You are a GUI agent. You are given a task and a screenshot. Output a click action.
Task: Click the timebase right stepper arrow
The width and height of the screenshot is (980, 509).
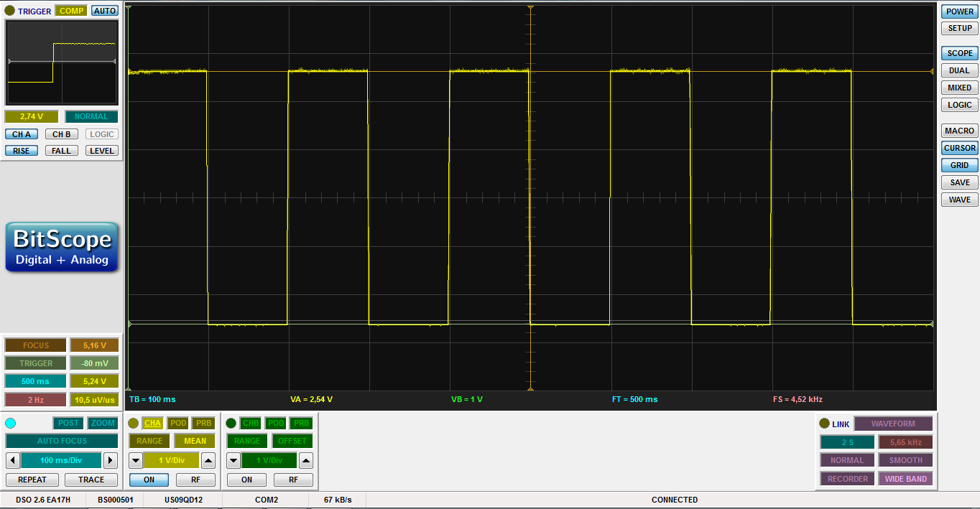pyautogui.click(x=111, y=460)
